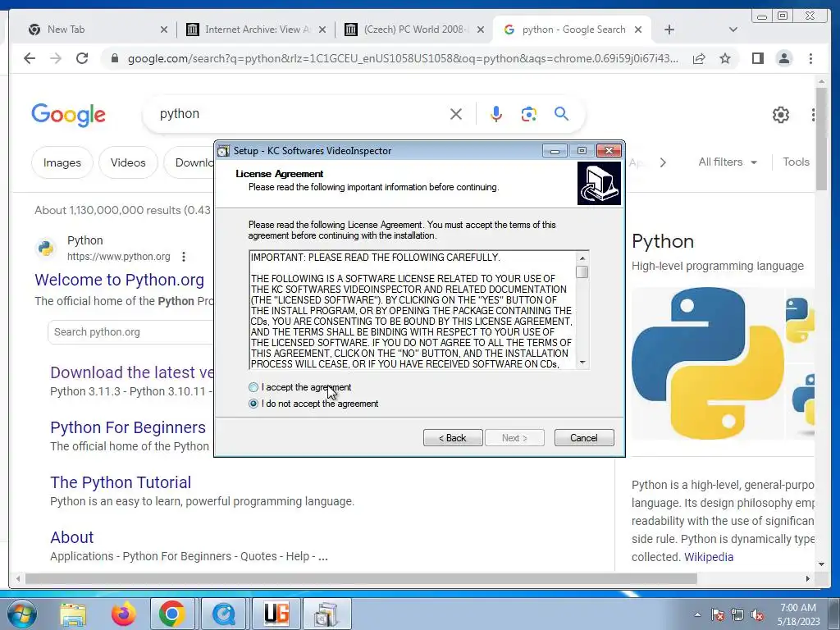Screen dimensions: 840x630
Task: Click the Back button in Setup
Action: click(x=453, y=438)
